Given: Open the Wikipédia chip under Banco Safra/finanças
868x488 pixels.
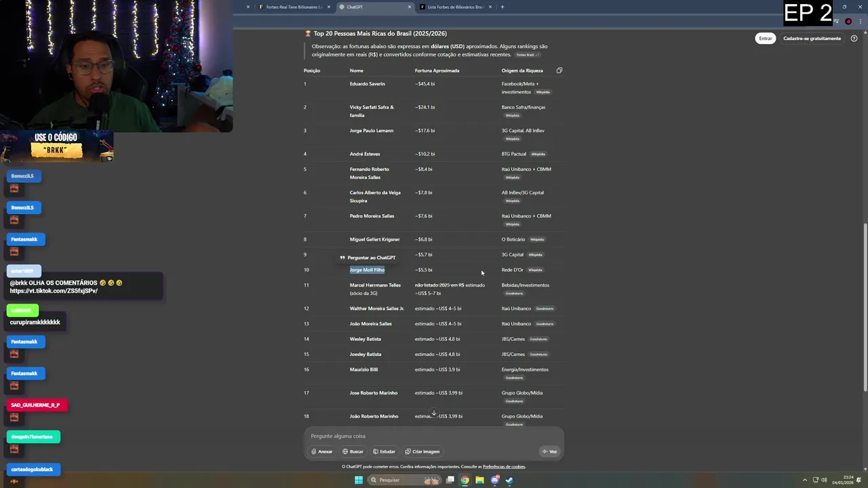Looking at the screenshot, I should coord(512,115).
